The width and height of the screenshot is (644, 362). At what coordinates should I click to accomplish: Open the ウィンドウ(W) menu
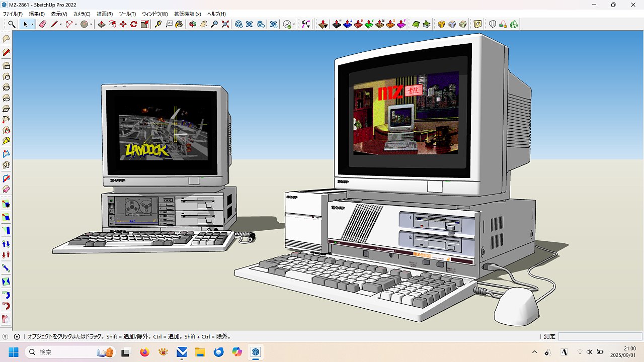point(155,14)
